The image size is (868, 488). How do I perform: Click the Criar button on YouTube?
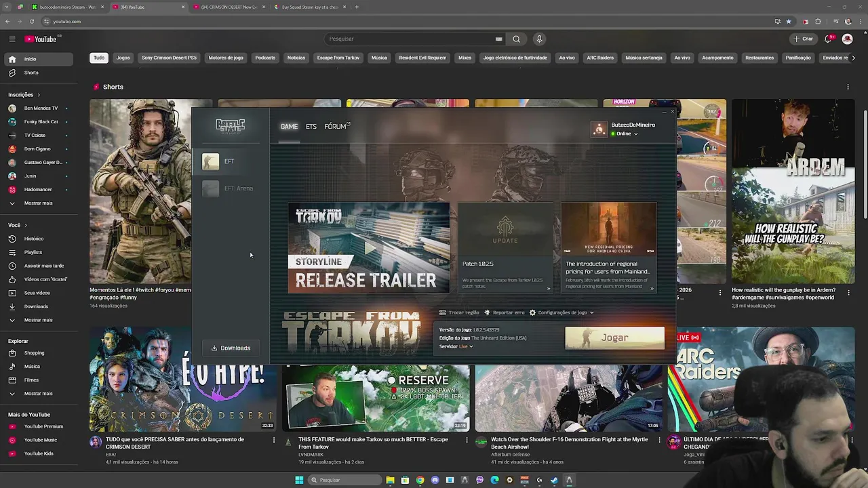click(x=803, y=39)
